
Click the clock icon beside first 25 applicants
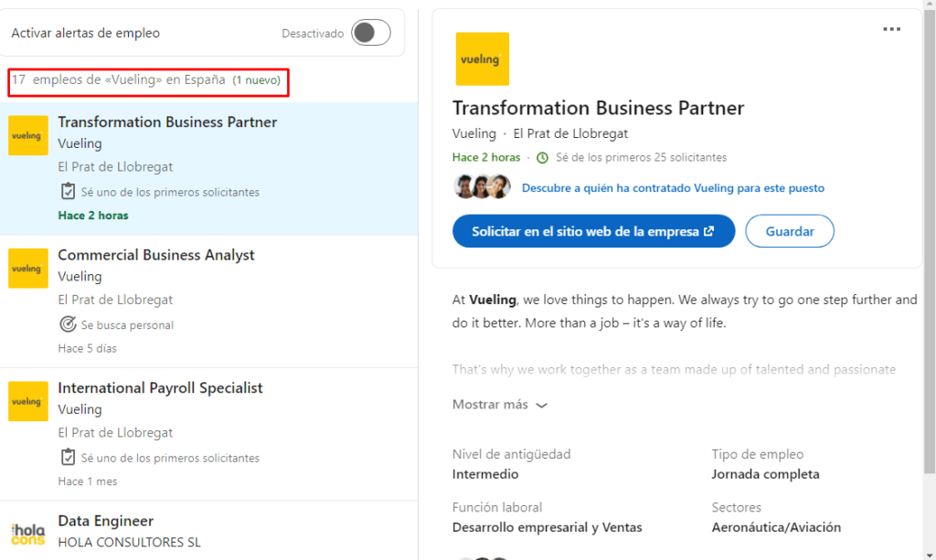pyautogui.click(x=542, y=157)
